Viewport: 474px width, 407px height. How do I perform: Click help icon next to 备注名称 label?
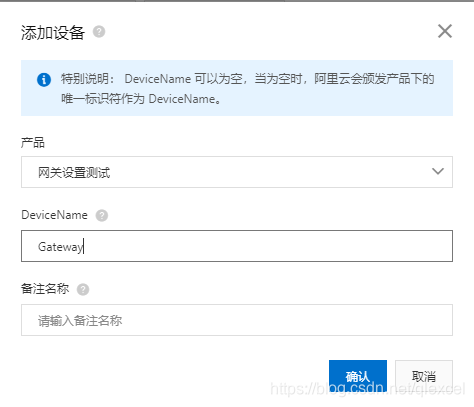click(83, 289)
